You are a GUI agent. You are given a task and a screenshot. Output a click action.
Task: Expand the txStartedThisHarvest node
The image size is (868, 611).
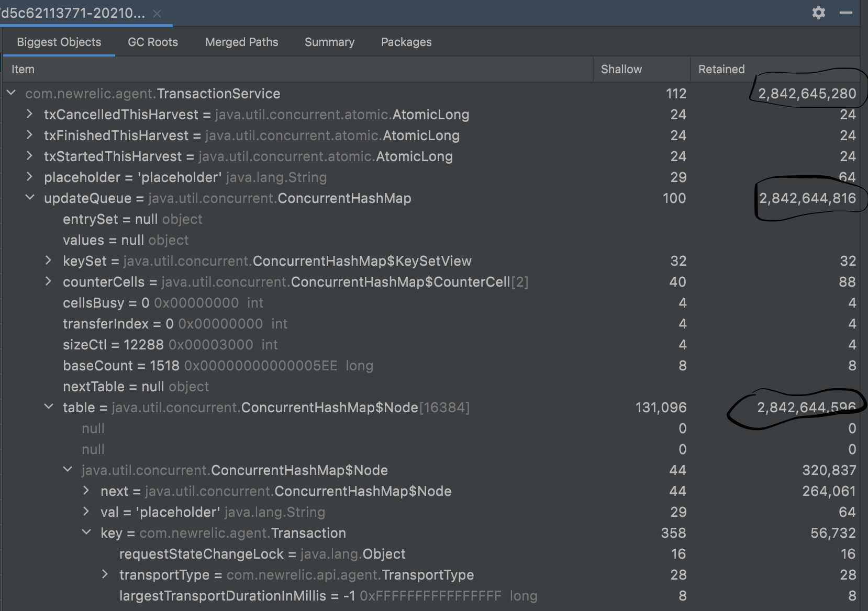click(x=29, y=156)
